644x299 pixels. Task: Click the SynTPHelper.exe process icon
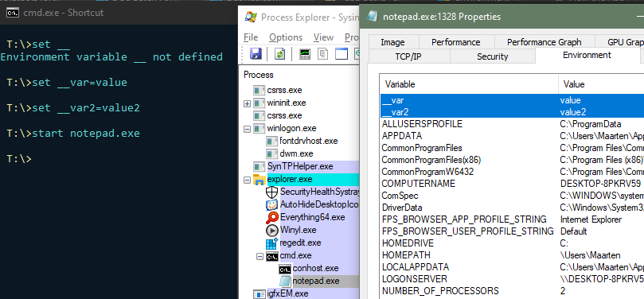tap(260, 166)
